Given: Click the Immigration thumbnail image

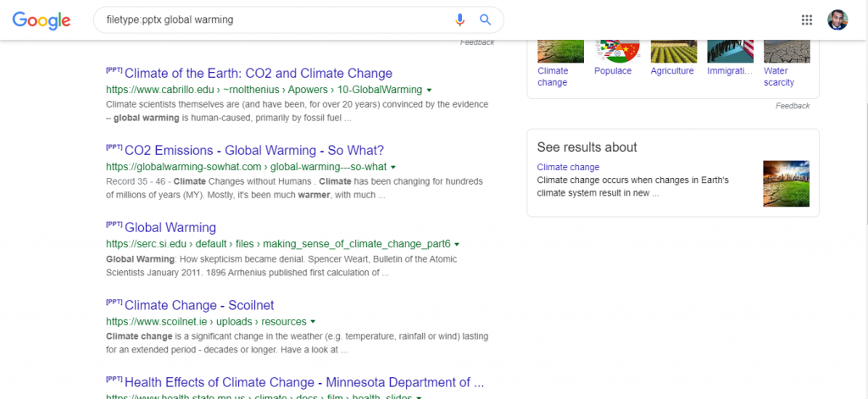Looking at the screenshot, I should coord(730,52).
